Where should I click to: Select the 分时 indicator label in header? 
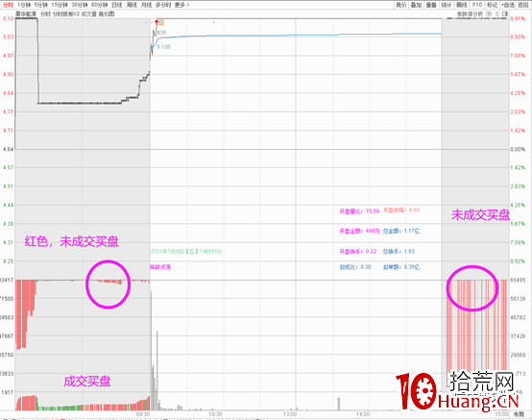pyautogui.click(x=45, y=13)
